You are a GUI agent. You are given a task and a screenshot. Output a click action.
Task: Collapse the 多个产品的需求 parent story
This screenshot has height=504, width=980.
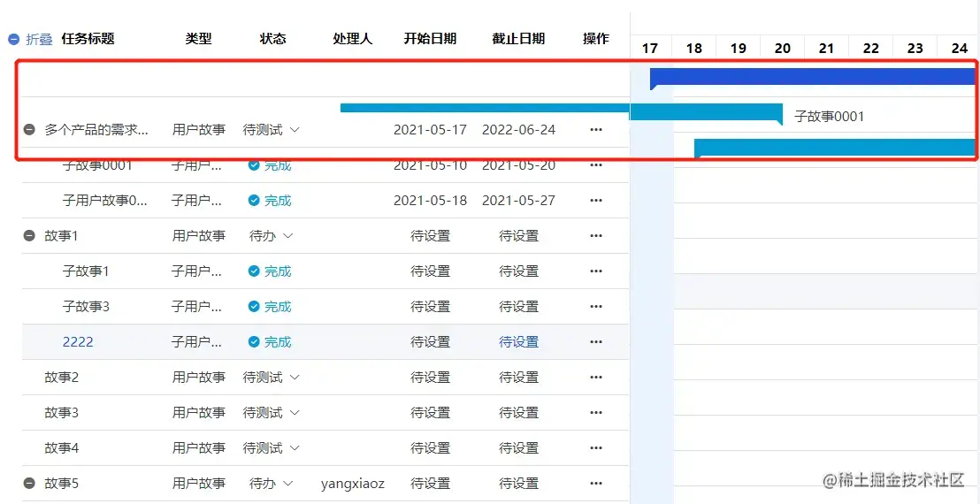pyautogui.click(x=29, y=130)
